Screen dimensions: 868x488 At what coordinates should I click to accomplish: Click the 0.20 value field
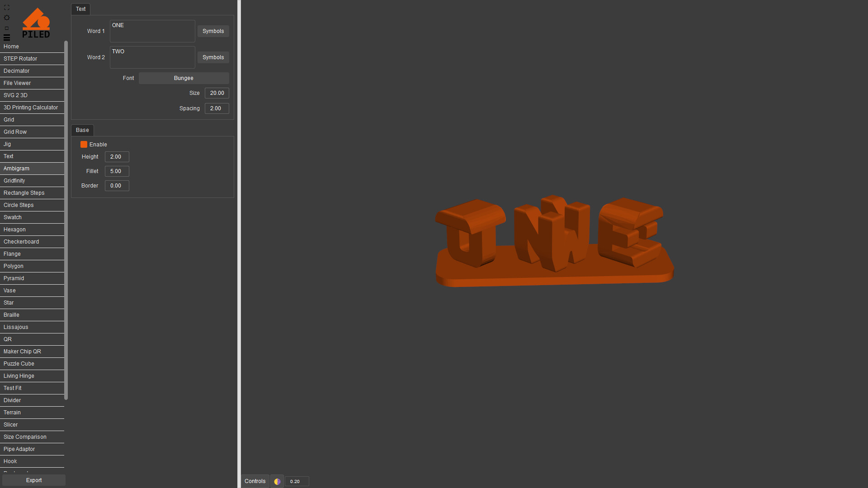tap(297, 481)
